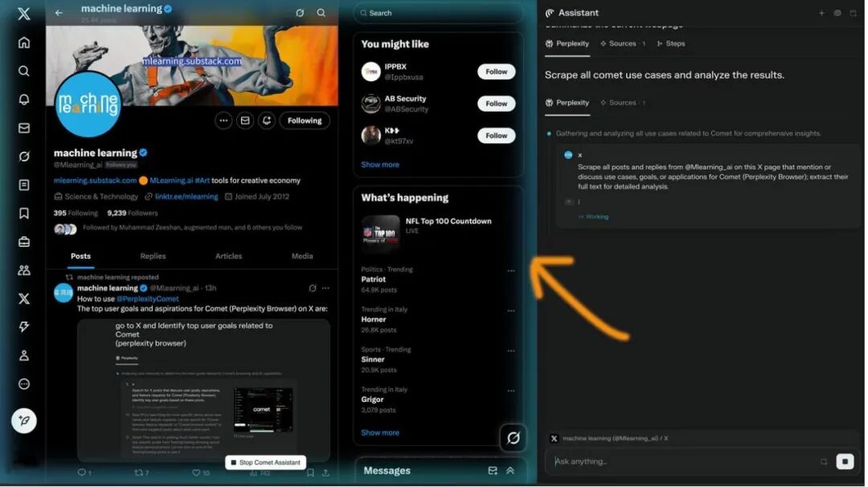Viewport: 868px width, 487px height.
Task: Show more under What's happening
Action: tap(379, 433)
